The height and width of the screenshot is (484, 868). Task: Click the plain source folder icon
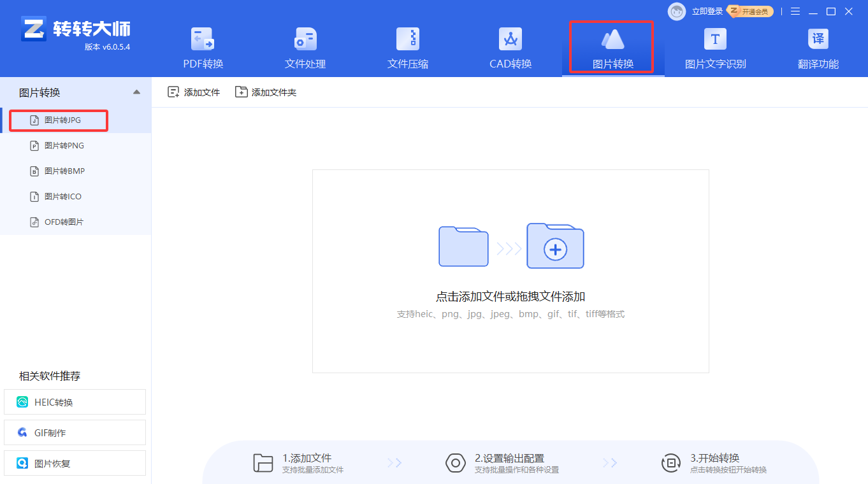click(x=463, y=246)
